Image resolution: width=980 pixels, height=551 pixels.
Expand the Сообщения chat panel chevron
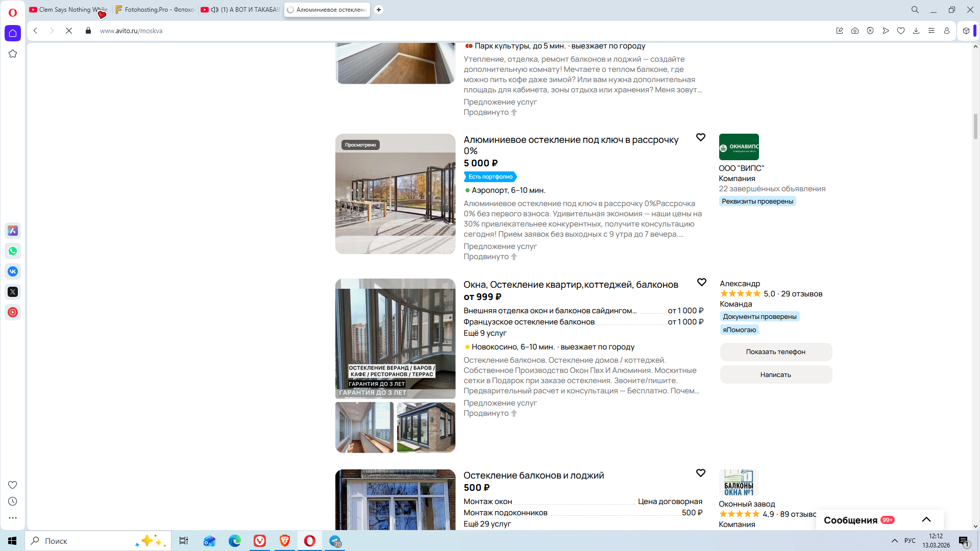pyautogui.click(x=926, y=520)
